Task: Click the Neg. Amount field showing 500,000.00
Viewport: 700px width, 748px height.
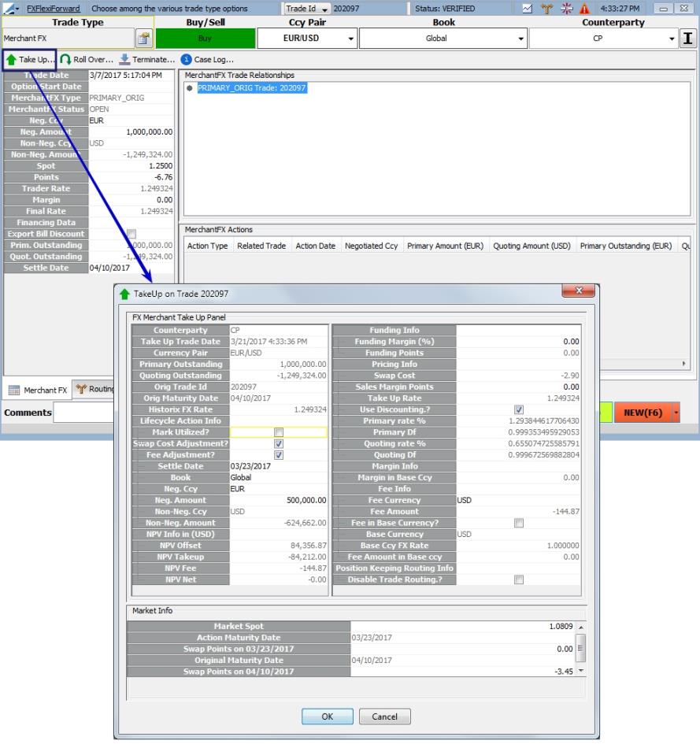Action: click(279, 500)
